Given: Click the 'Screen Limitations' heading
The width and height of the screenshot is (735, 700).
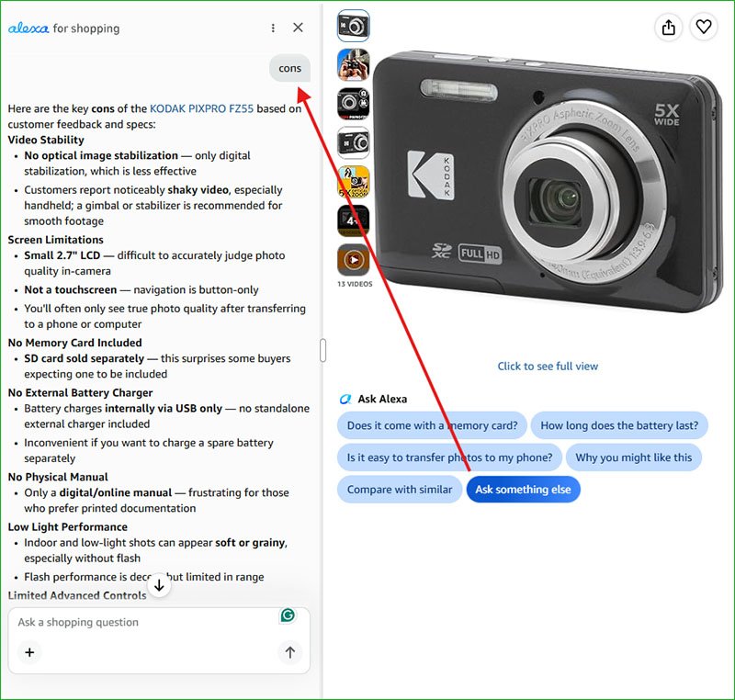Looking at the screenshot, I should click(56, 240).
